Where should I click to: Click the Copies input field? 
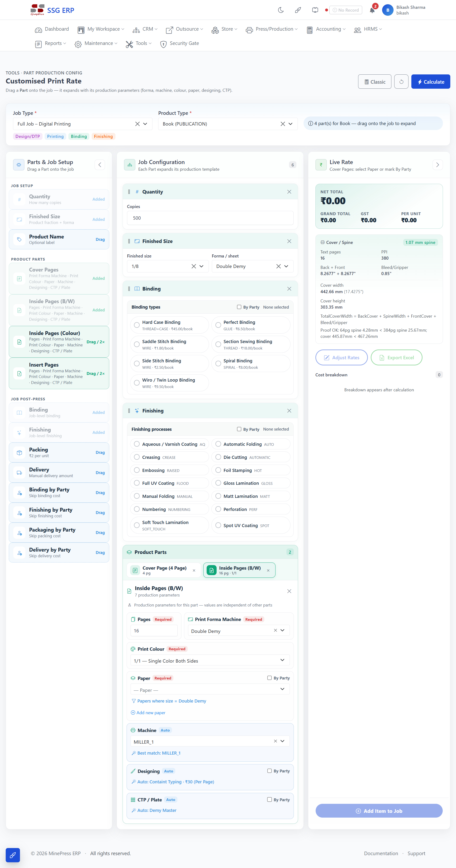click(x=210, y=218)
